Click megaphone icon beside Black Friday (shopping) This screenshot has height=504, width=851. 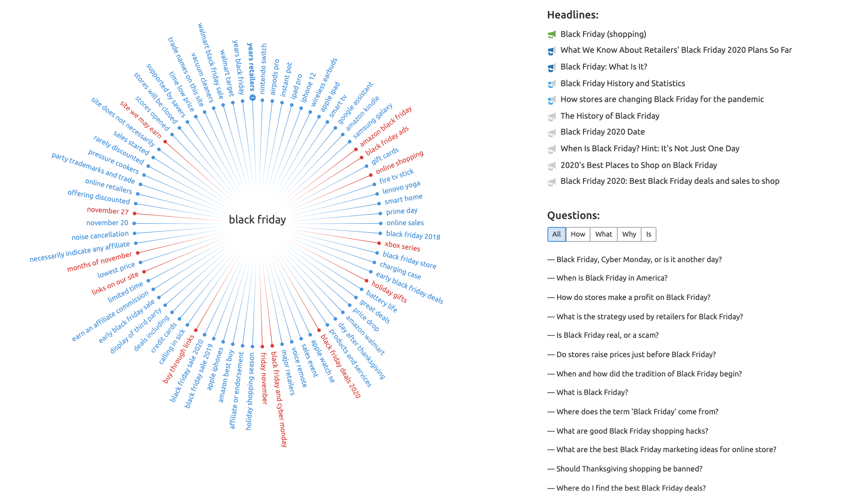tap(551, 34)
